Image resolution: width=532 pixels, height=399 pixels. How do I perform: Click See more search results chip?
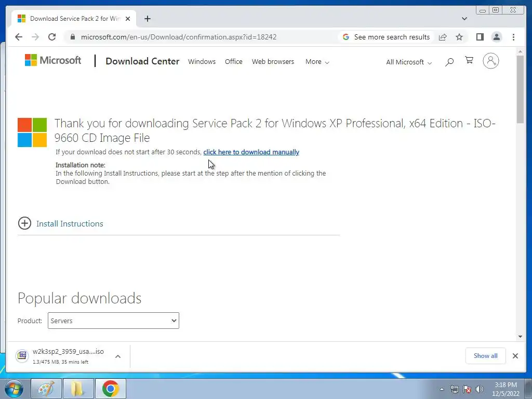click(x=386, y=37)
